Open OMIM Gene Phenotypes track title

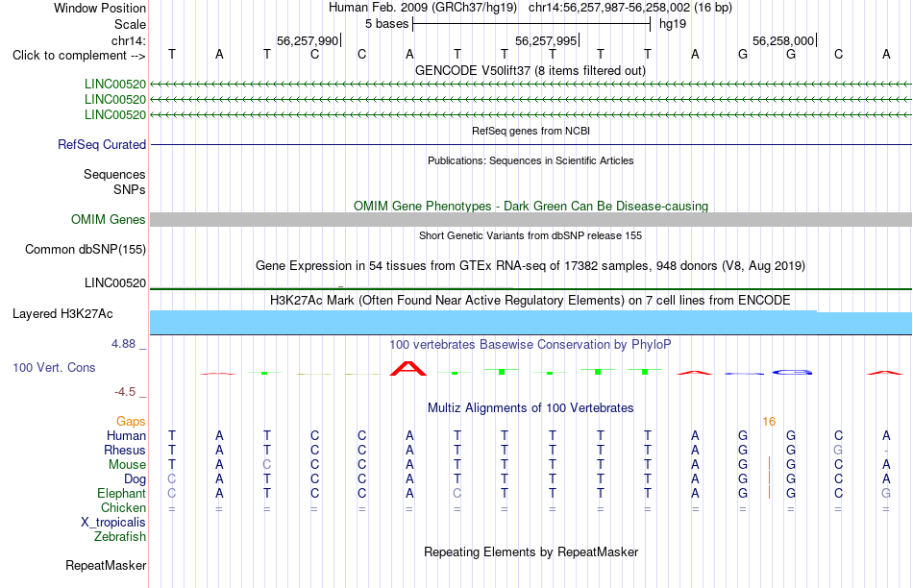[x=531, y=207]
